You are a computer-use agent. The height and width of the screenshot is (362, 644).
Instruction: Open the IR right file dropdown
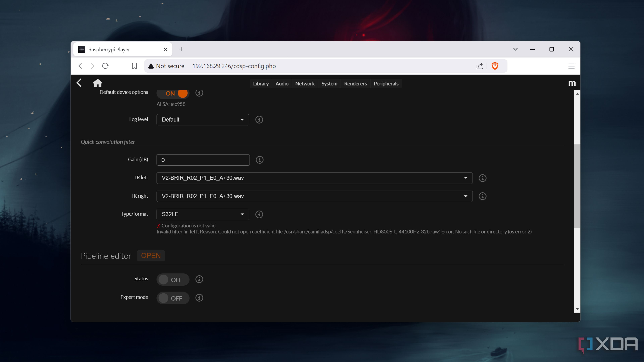pyautogui.click(x=314, y=196)
